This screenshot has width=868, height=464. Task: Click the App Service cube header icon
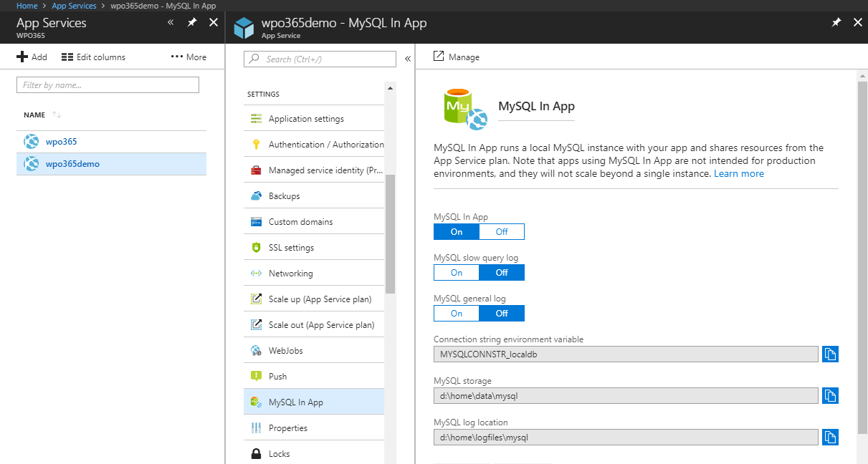point(244,27)
